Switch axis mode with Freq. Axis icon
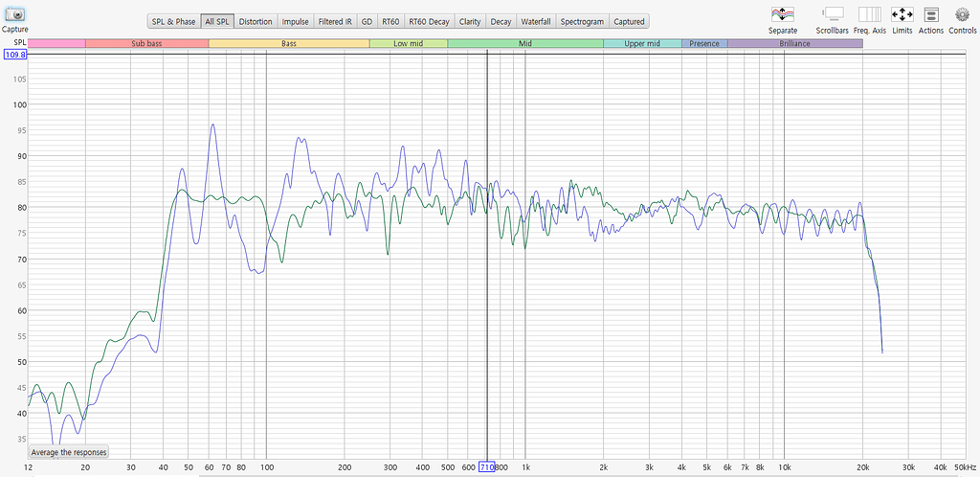The height and width of the screenshot is (477, 980). (870, 14)
